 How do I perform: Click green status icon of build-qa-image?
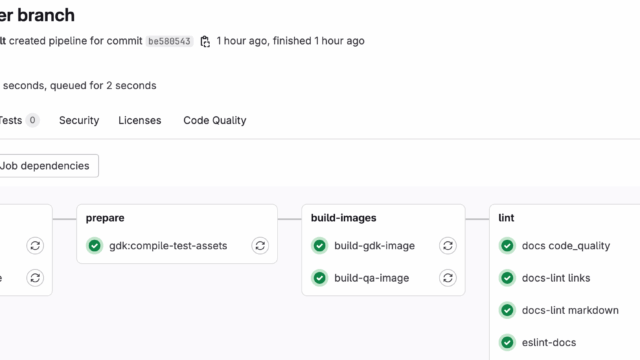click(320, 278)
